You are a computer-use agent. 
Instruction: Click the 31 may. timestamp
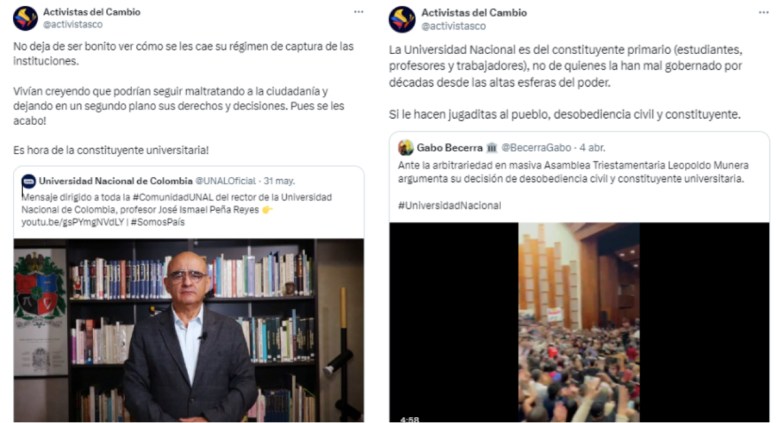point(279,181)
